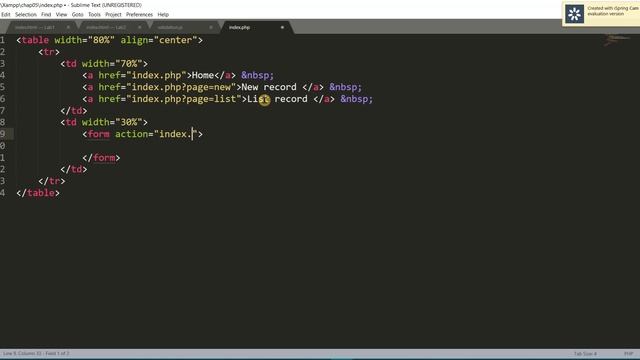Click the 'New record' text on line 5
This screenshot has height=360, width=640.
point(269,87)
